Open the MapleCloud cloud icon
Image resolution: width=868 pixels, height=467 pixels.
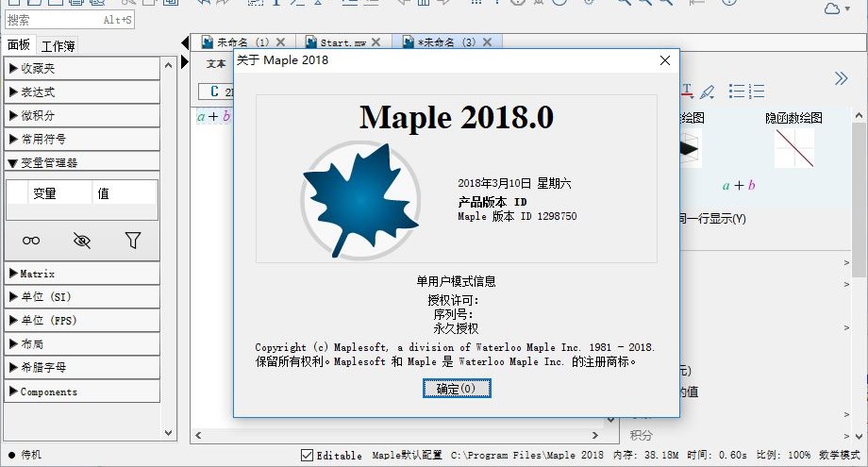(x=832, y=8)
